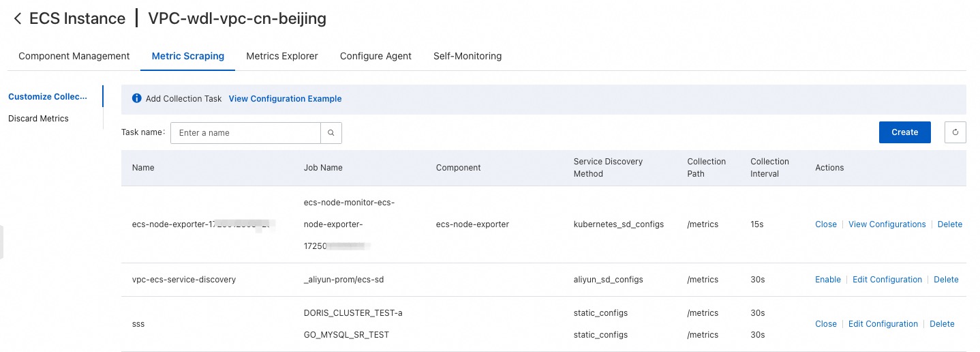The width and height of the screenshot is (980, 352).
Task: Close the sss collection task
Action: point(825,324)
